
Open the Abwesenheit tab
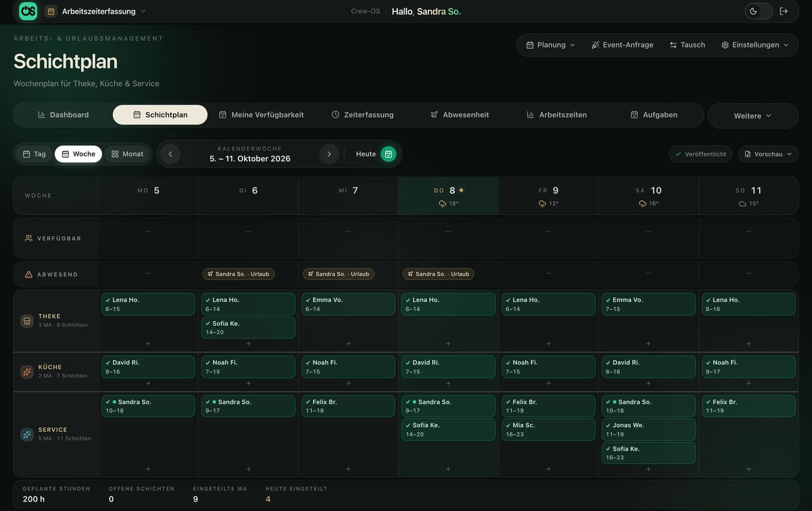(x=460, y=115)
